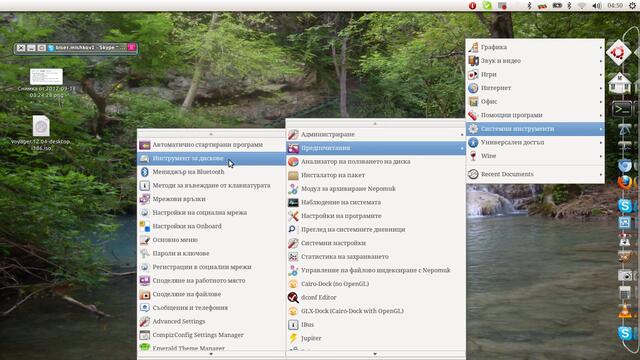Launch Анализатор на ползването на диска

click(376, 161)
